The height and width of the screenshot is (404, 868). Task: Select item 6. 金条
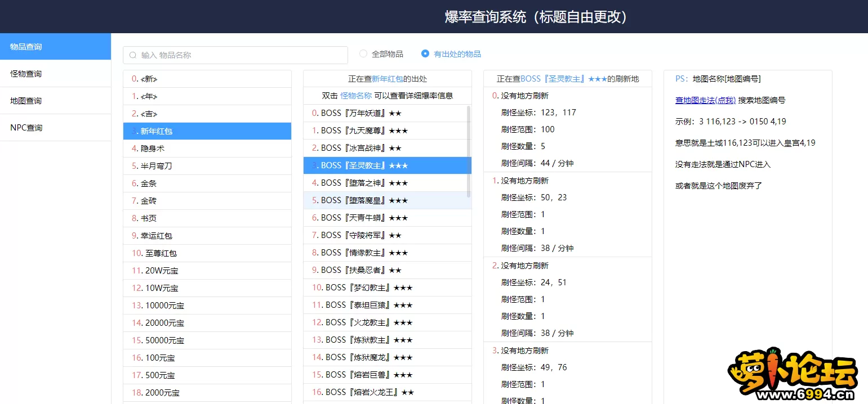[x=207, y=183]
